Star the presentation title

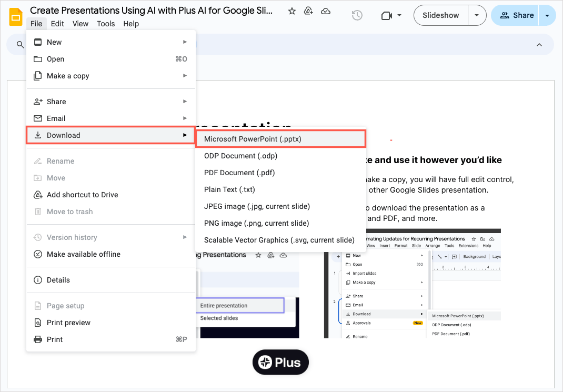pyautogui.click(x=292, y=11)
